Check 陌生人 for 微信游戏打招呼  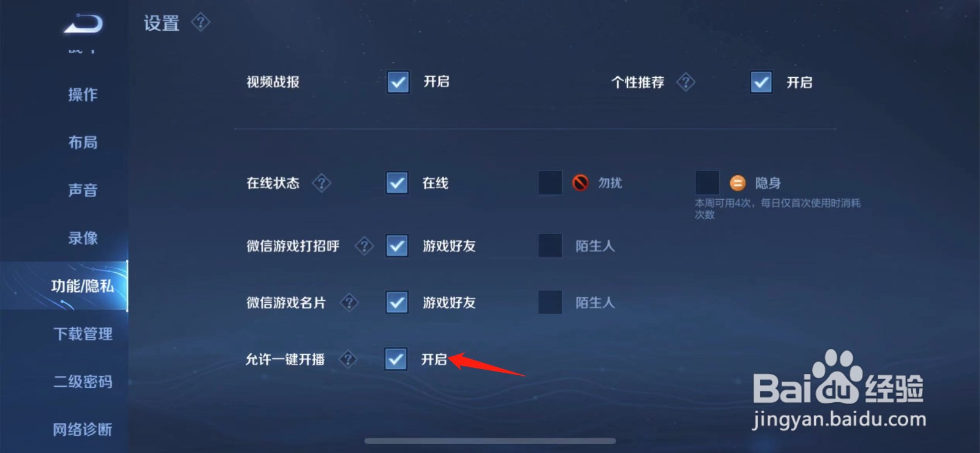549,246
